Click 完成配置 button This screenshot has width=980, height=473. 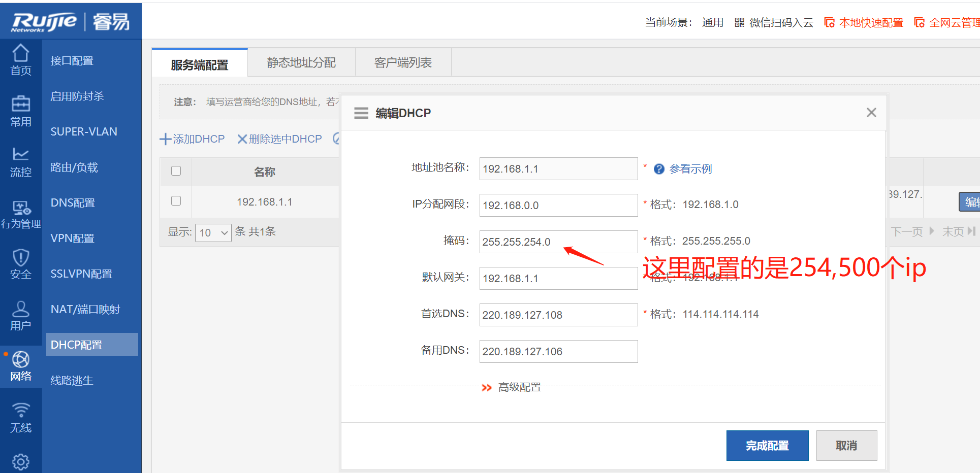click(x=767, y=446)
